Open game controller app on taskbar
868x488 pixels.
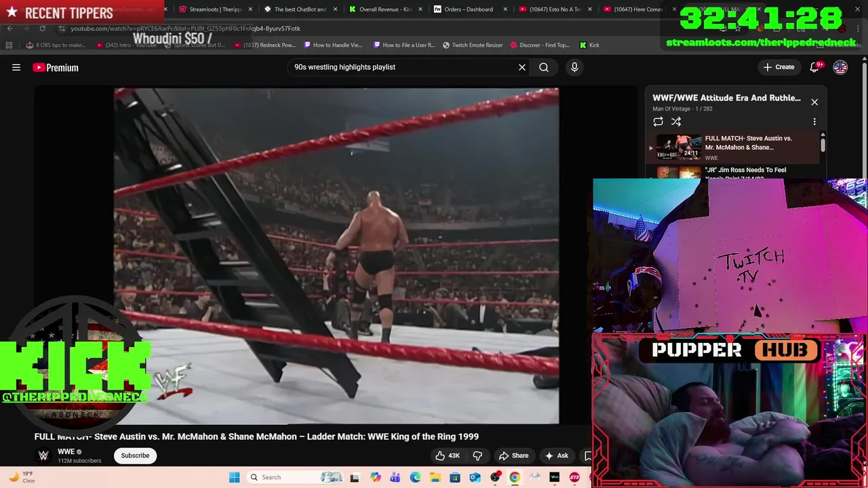535,477
